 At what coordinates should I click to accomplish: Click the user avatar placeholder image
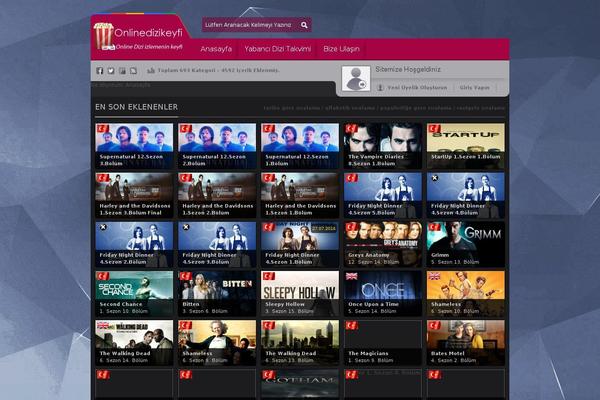pyautogui.click(x=356, y=78)
